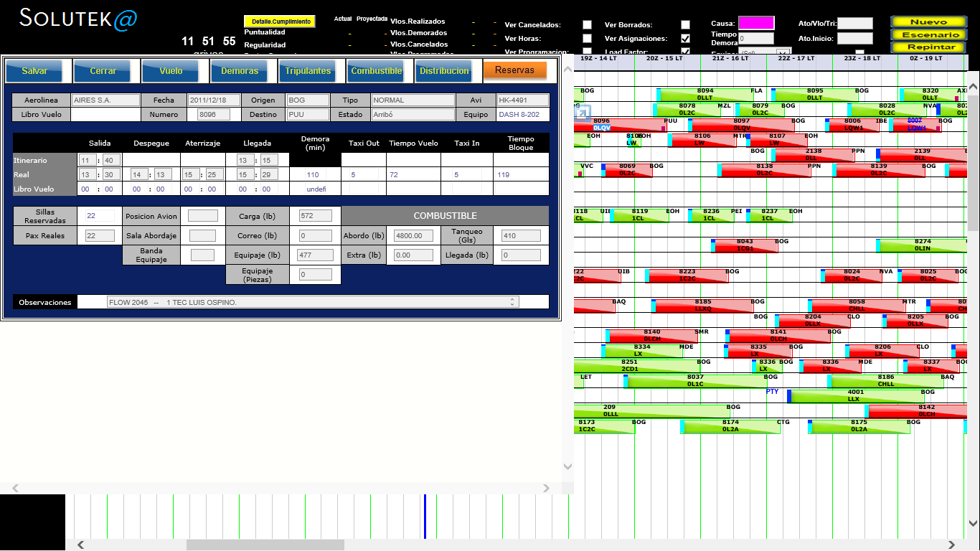Select flight 4001 bar to PTY
The width and height of the screenshot is (980, 551).
pyautogui.click(x=855, y=396)
